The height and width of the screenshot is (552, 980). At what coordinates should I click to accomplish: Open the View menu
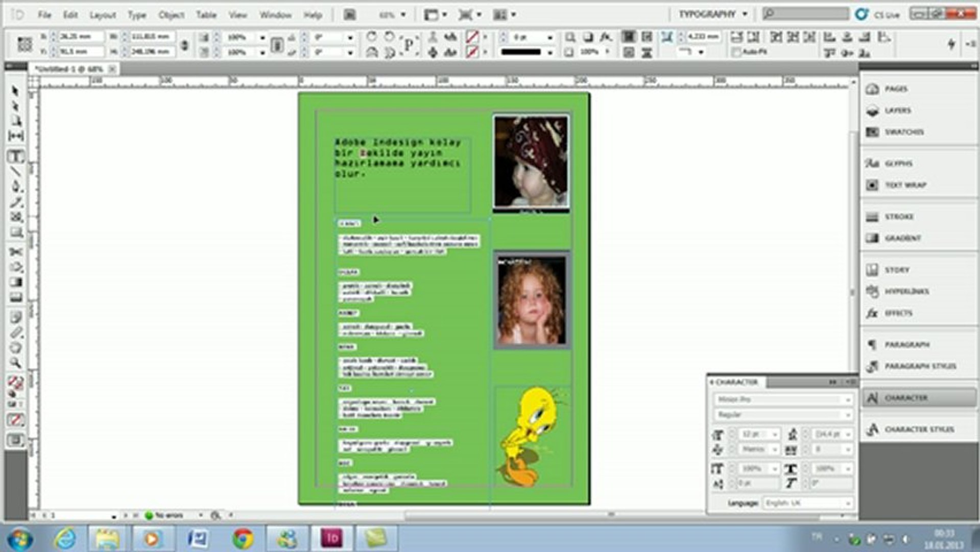[237, 15]
